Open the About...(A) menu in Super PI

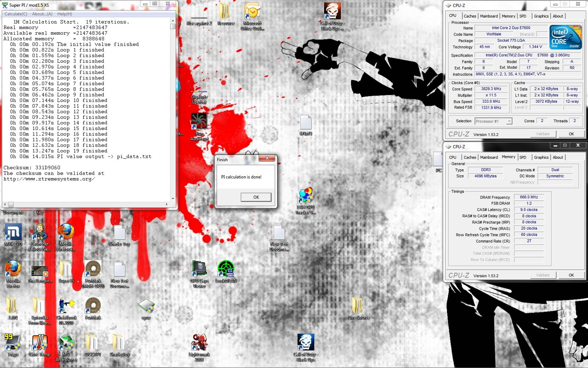[42, 14]
